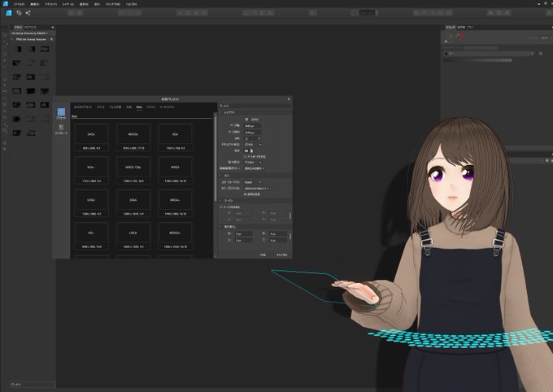
Task: Click the dialog preset search field
Action: 255,106
